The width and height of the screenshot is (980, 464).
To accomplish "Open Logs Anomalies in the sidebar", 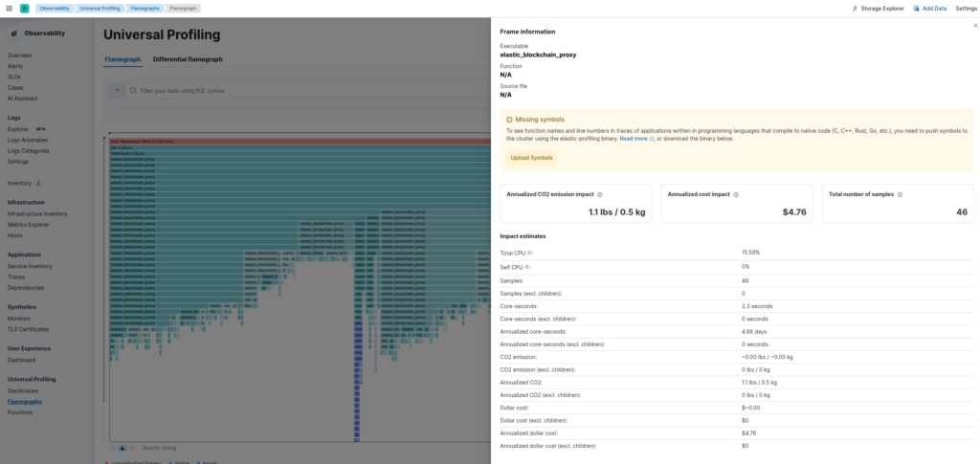I will coord(28,140).
